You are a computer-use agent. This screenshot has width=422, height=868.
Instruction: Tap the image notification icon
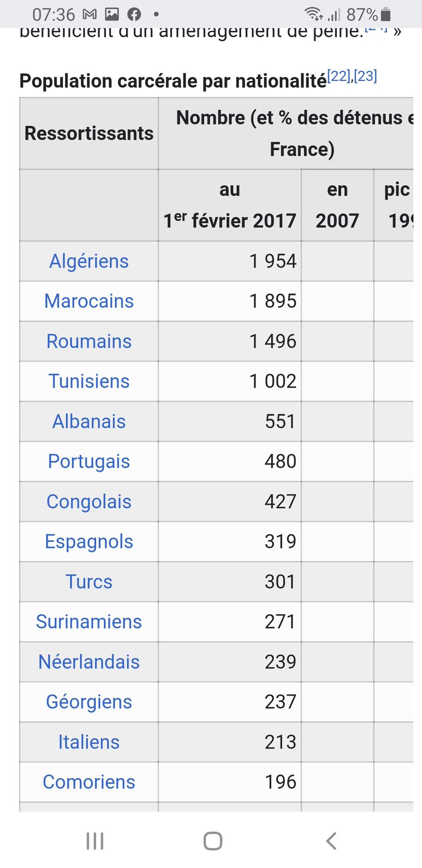pyautogui.click(x=112, y=15)
